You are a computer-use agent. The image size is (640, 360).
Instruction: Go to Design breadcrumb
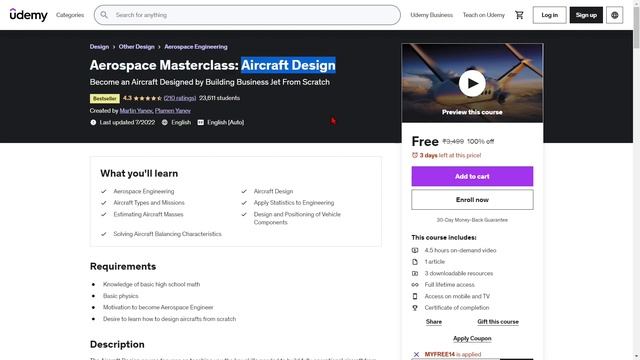[x=99, y=47]
